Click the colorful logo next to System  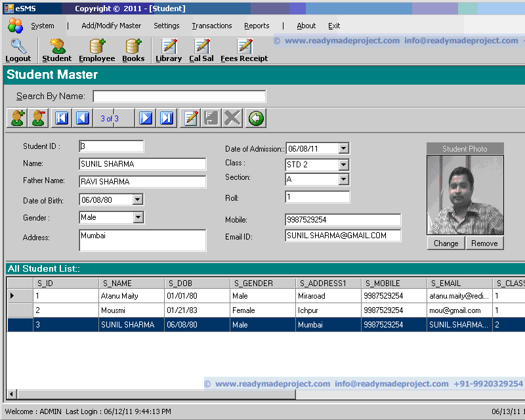point(15,26)
